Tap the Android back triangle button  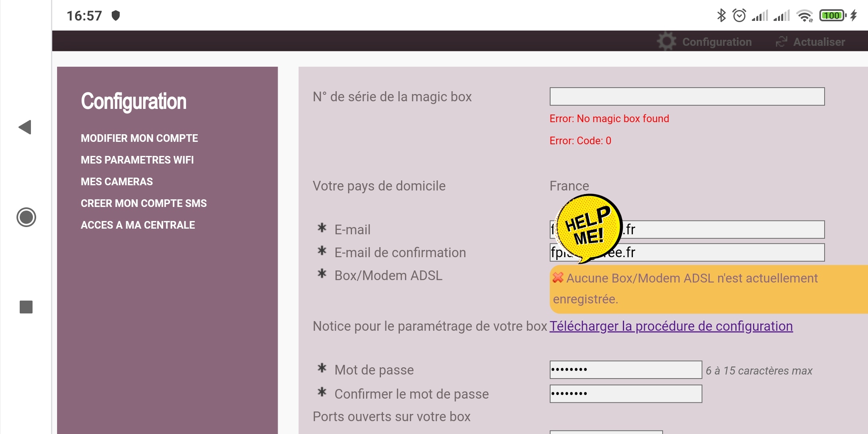pos(25,127)
